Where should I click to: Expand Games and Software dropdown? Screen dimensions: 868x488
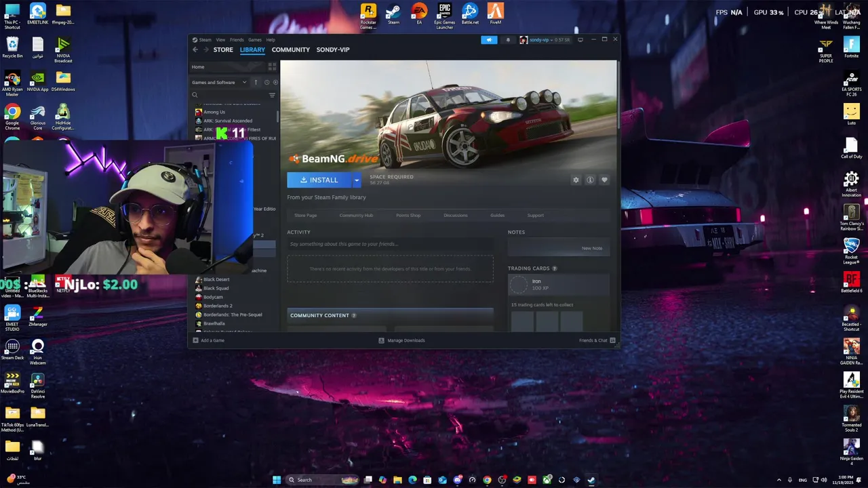click(x=219, y=82)
